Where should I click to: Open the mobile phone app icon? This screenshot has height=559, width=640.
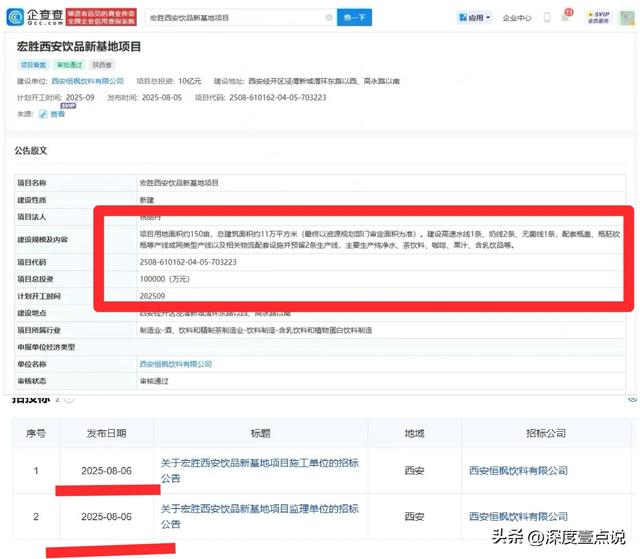(547, 18)
